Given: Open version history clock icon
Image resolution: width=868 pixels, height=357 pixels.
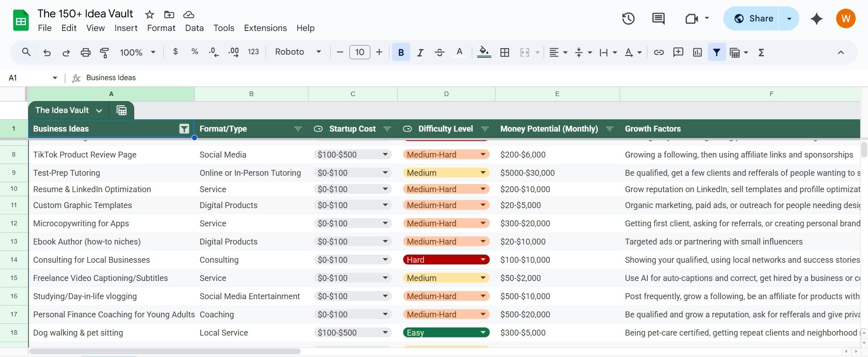Looking at the screenshot, I should click(x=628, y=19).
